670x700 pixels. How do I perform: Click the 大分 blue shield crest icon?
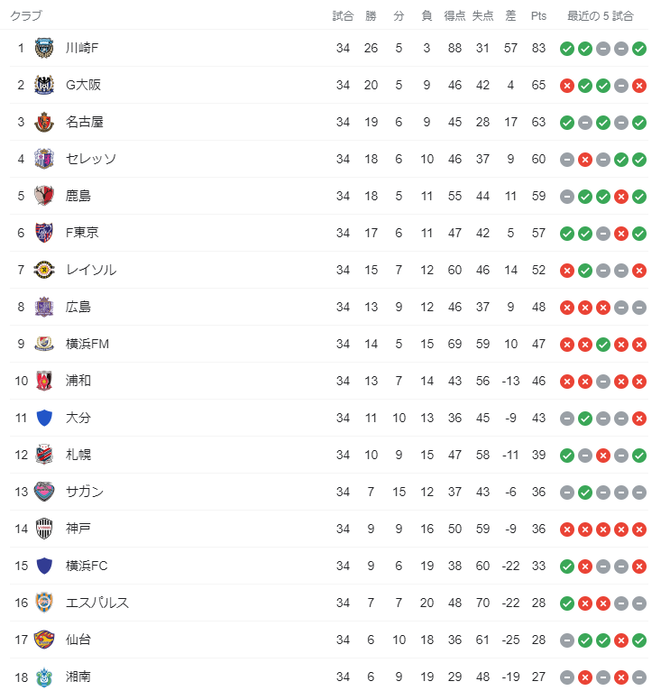[44, 418]
